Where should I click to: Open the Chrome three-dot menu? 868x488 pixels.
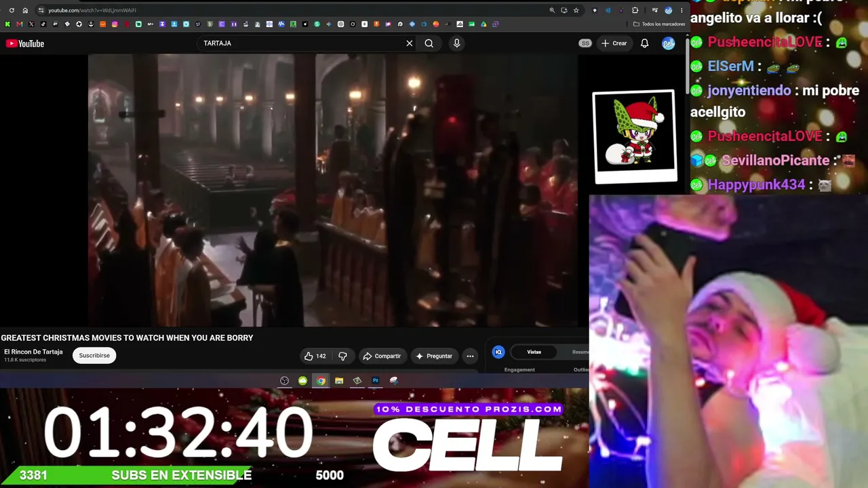point(682,10)
